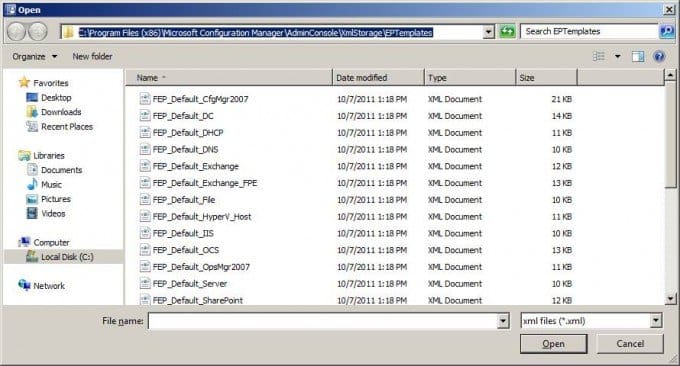The height and width of the screenshot is (366, 680).
Task: Click the Libraries icon in the sidebar
Action: coord(24,155)
